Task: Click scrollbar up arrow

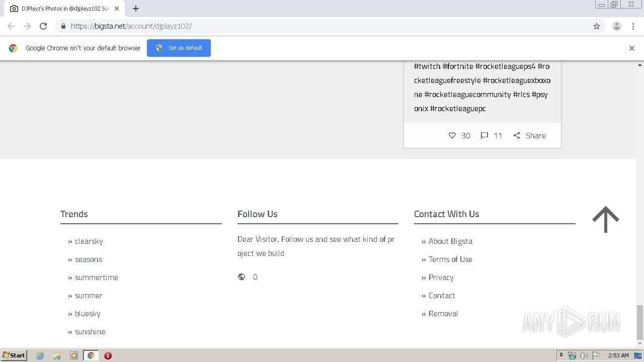Action: tap(640, 64)
